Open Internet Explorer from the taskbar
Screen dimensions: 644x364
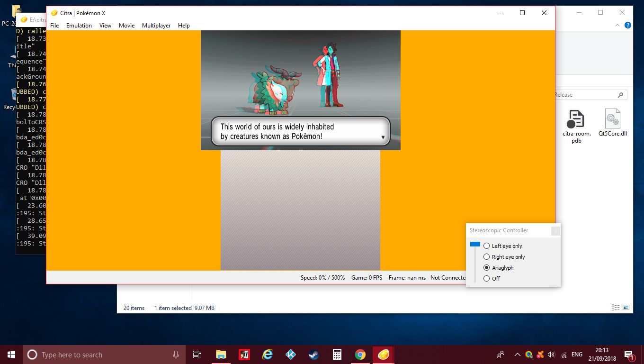[x=268, y=355]
